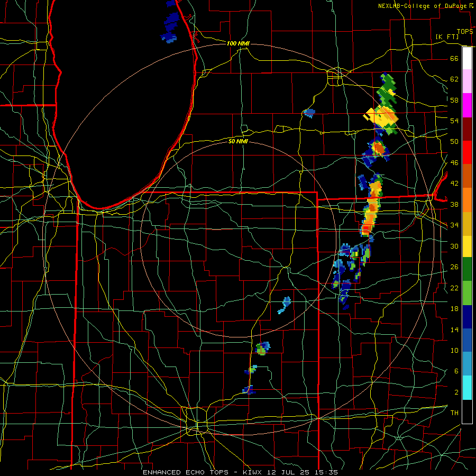
Task: Click the black TH threshold swatch
Action: tap(467, 411)
